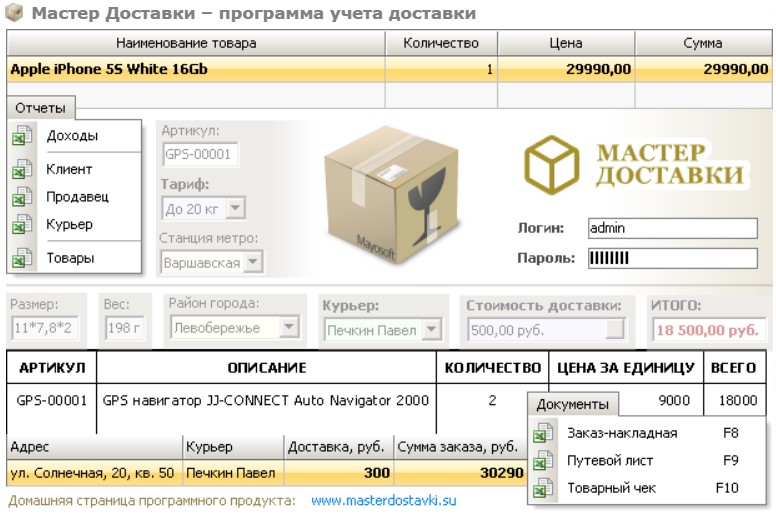
Task: Click the Размер field 11*7,8*2
Action: pyautogui.click(x=45, y=328)
